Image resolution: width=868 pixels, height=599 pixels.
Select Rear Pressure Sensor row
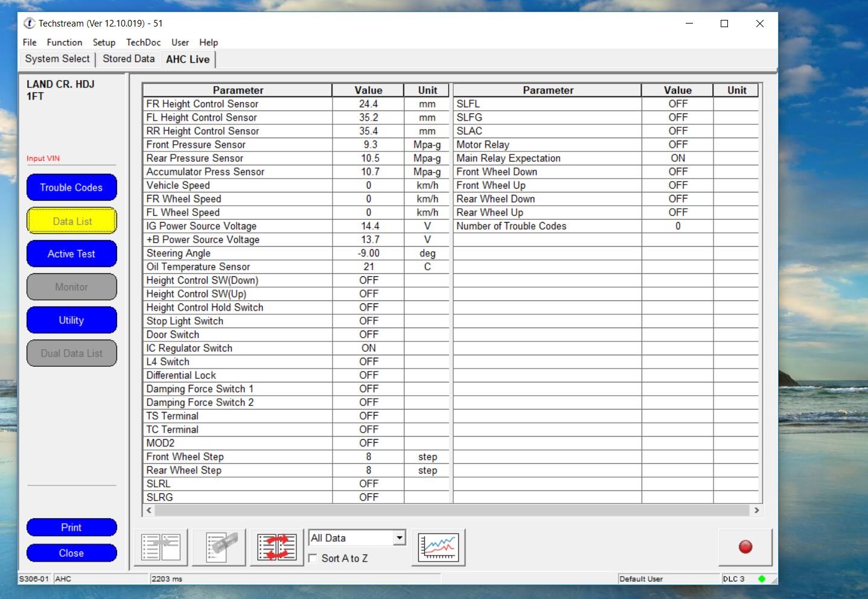point(296,158)
